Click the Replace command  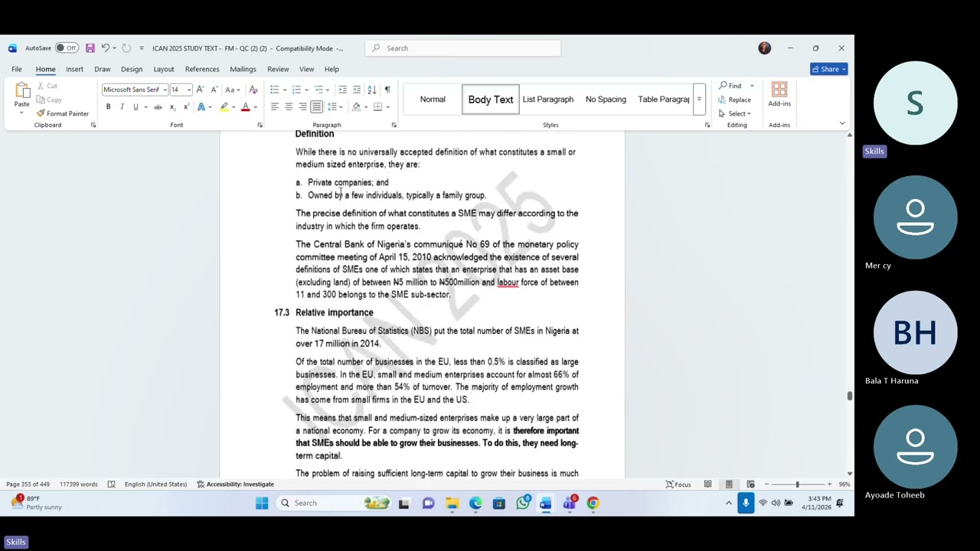pos(734,99)
